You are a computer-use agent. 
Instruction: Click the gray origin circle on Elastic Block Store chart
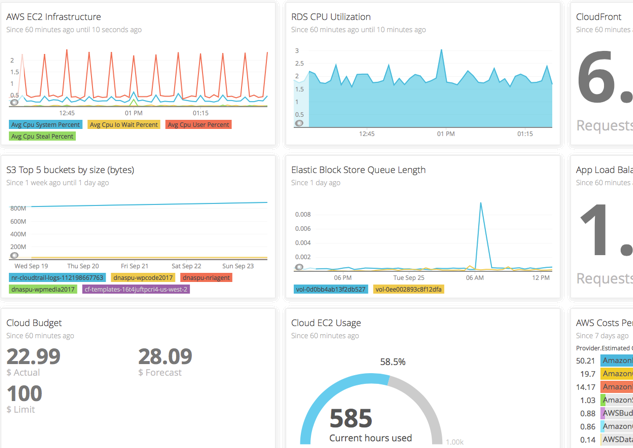click(299, 267)
